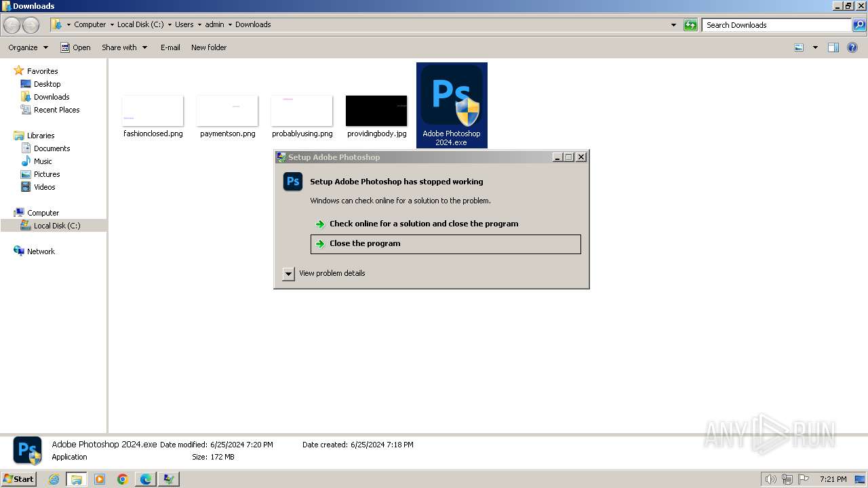Open Desktop in Favorites
868x488 pixels.
tap(47, 84)
